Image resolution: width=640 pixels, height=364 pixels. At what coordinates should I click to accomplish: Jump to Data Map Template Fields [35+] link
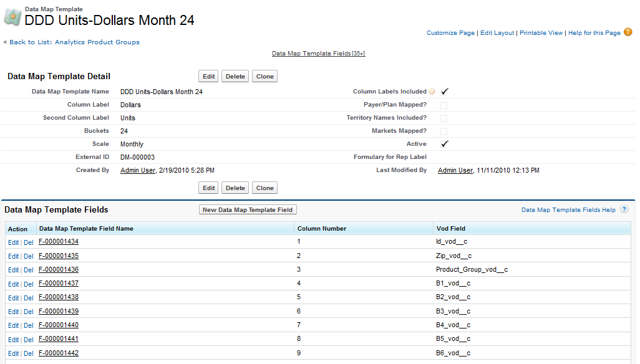[318, 54]
